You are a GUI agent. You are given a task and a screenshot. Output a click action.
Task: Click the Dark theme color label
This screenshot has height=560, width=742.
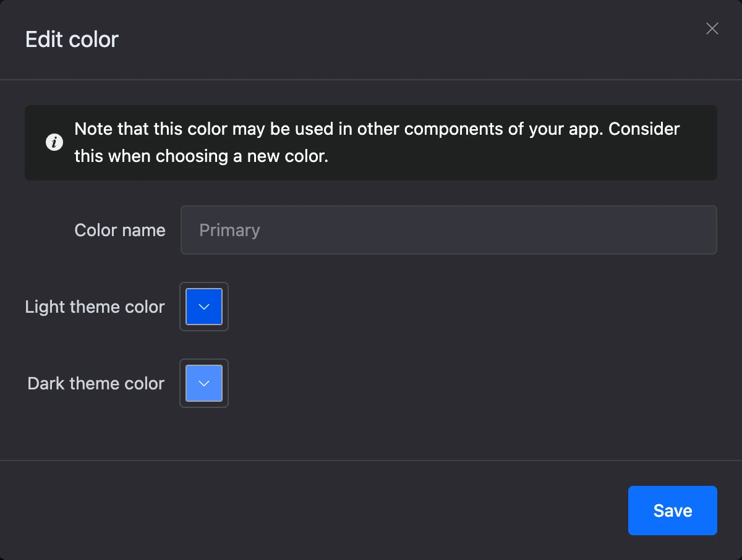coord(96,383)
